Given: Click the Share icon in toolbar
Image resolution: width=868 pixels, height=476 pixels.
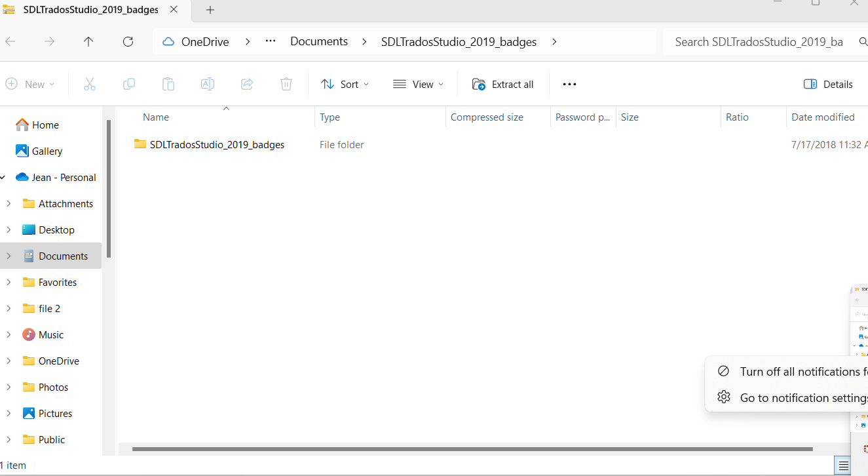Looking at the screenshot, I should click(247, 84).
